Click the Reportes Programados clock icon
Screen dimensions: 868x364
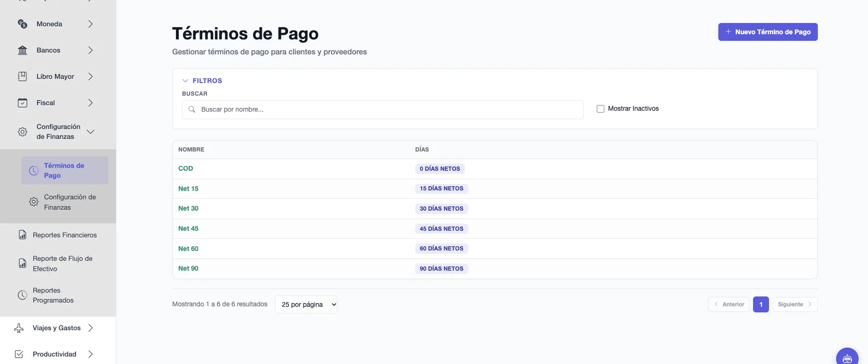tap(22, 295)
